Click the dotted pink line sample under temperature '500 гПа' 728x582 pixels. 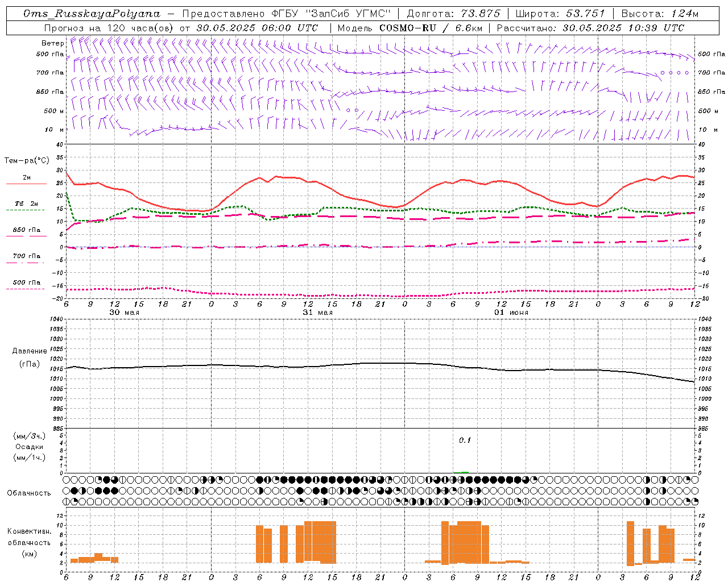pyautogui.click(x=26, y=289)
